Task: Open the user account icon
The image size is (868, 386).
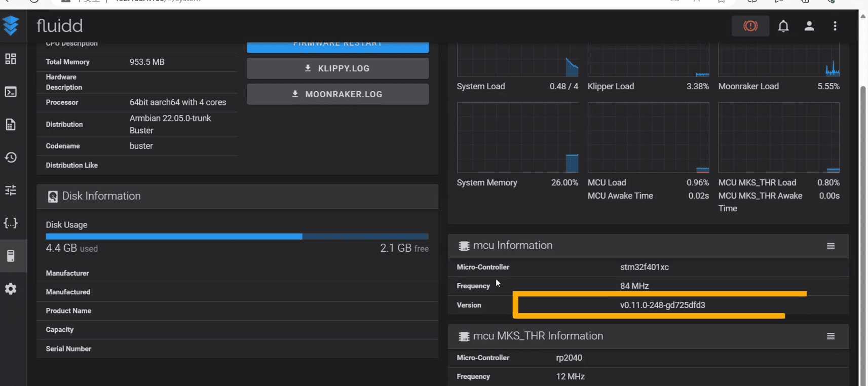Action: click(809, 26)
